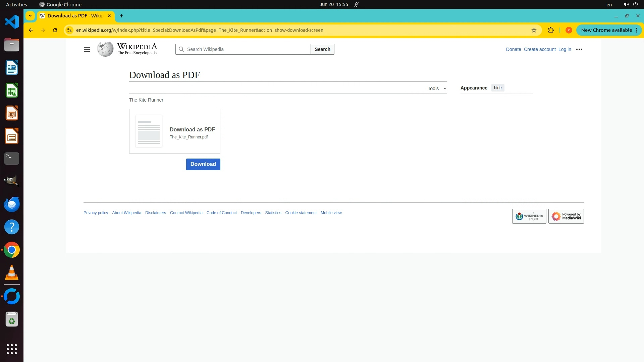Viewport: 644px width, 362px height.
Task: Bookmark this page with the star icon
Action: click(534, 30)
